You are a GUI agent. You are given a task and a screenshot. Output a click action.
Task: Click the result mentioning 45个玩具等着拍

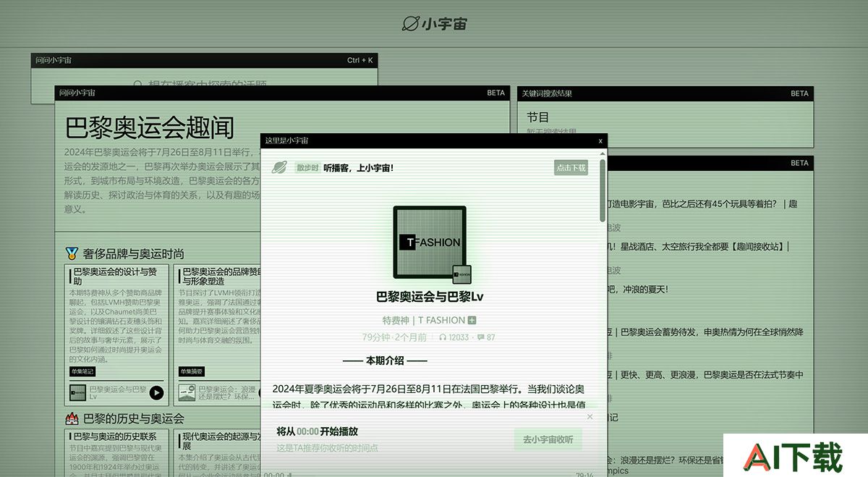(702, 204)
